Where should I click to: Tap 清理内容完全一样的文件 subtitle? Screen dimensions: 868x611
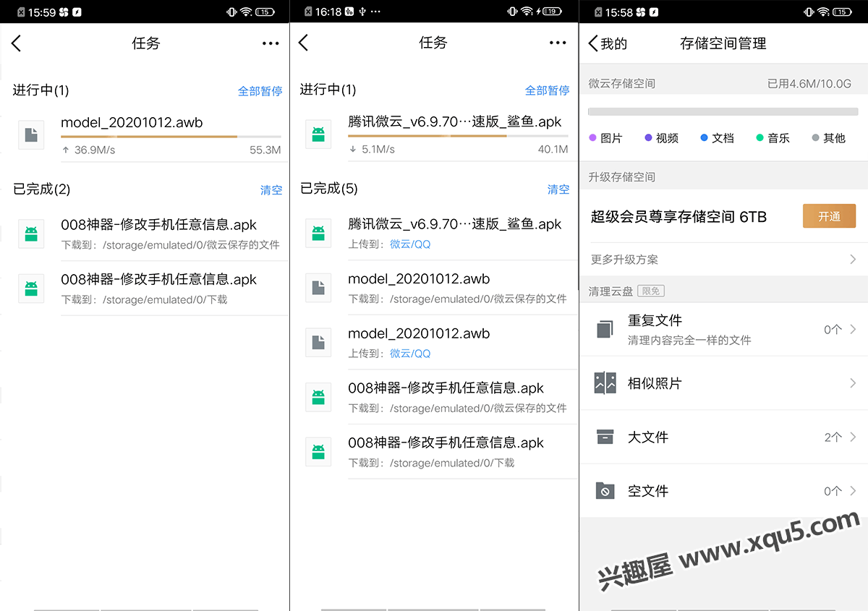(x=689, y=340)
